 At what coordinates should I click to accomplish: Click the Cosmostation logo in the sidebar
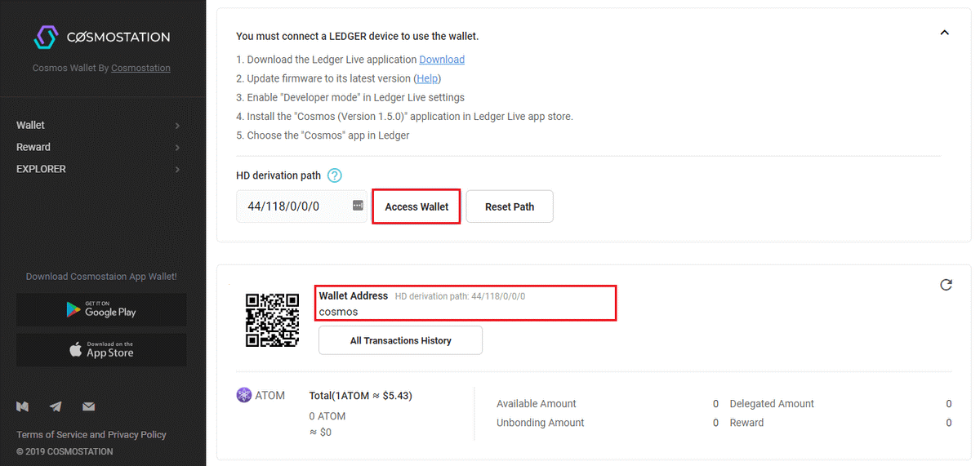(101, 37)
